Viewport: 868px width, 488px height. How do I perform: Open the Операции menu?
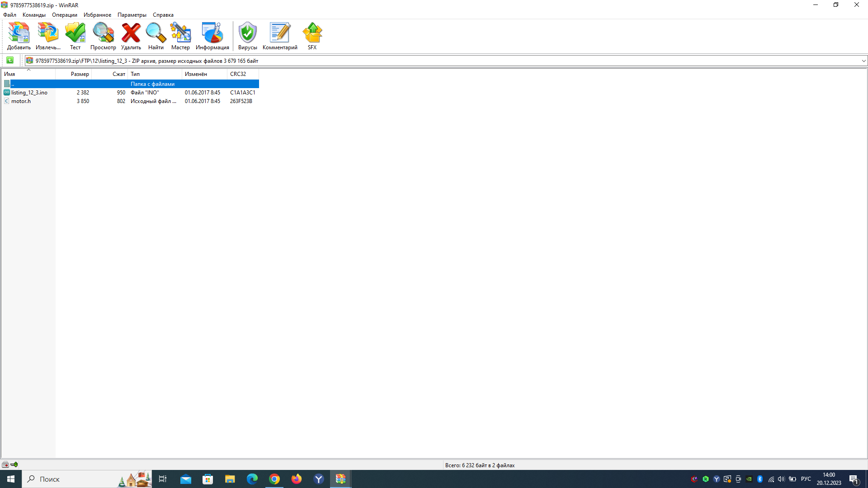65,15
